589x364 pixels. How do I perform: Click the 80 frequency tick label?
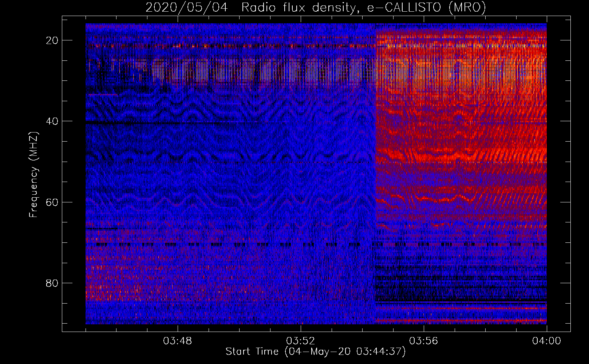tap(52, 283)
